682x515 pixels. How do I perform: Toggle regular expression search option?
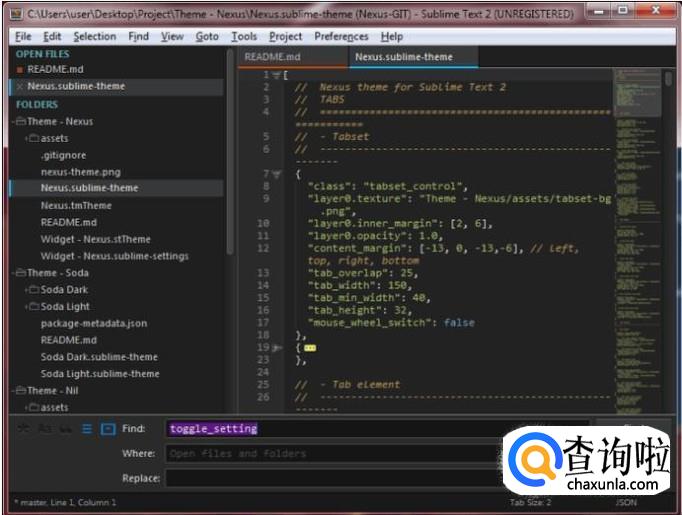click(x=23, y=429)
